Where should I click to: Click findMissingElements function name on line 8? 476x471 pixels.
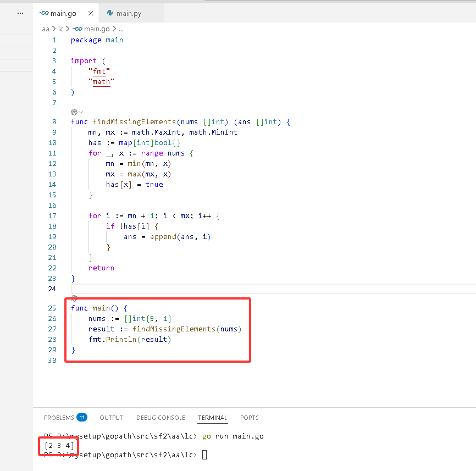click(x=134, y=121)
